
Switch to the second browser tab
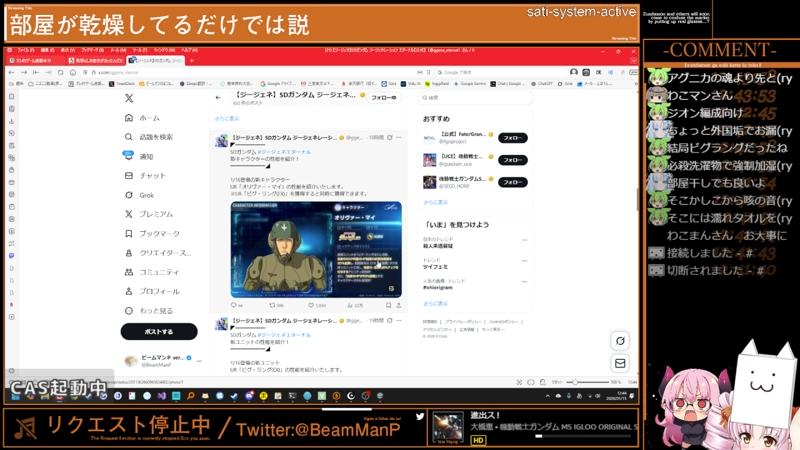click(x=95, y=60)
